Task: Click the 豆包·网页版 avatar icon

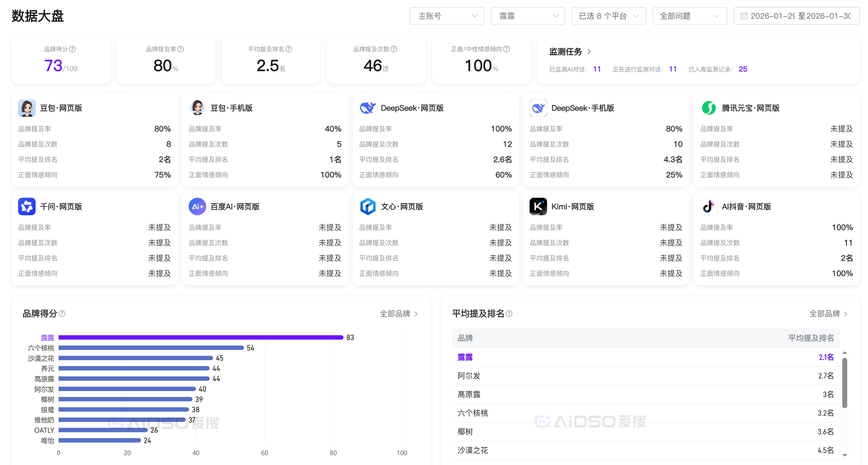Action: coord(27,108)
